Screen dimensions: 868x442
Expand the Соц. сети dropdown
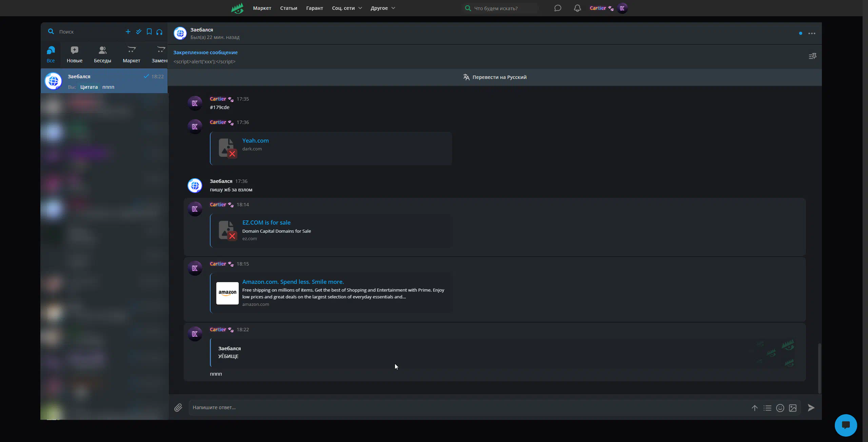347,8
